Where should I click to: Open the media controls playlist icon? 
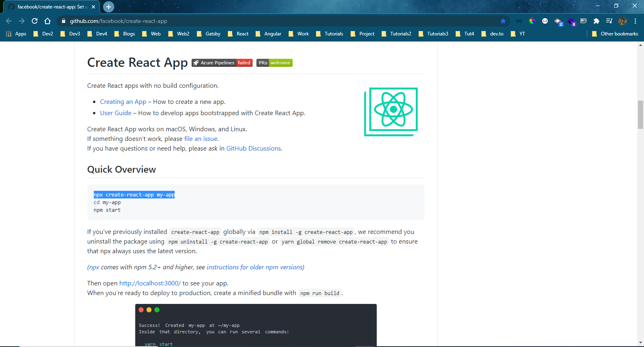pyautogui.click(x=609, y=21)
